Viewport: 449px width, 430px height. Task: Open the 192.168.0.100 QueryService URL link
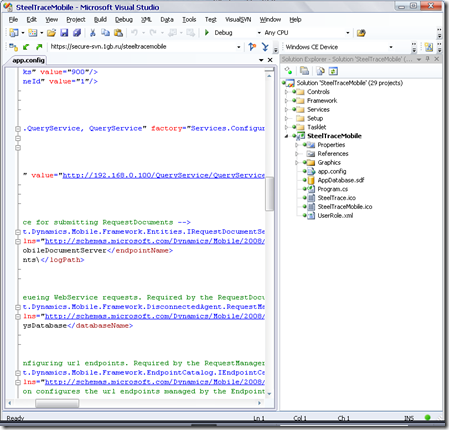click(164, 175)
